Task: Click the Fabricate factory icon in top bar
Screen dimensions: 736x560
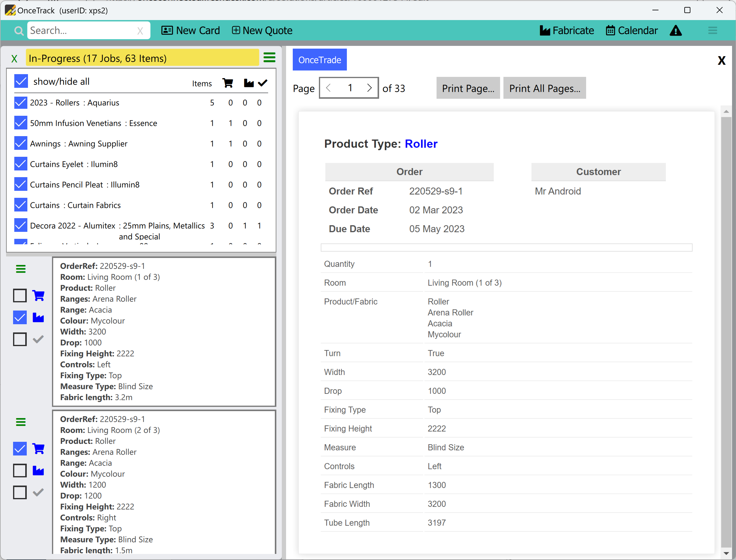Action: [x=545, y=31]
